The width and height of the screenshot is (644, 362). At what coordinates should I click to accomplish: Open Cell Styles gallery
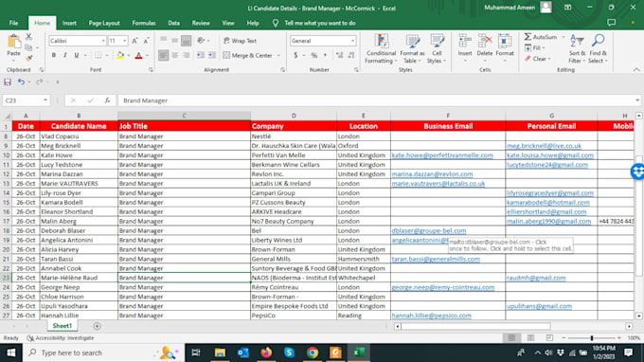coord(437,48)
